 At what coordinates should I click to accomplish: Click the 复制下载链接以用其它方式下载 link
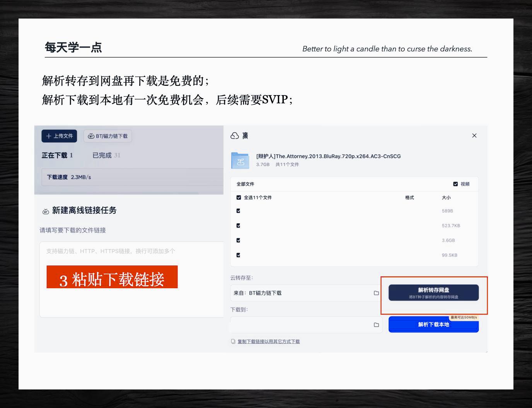point(268,342)
